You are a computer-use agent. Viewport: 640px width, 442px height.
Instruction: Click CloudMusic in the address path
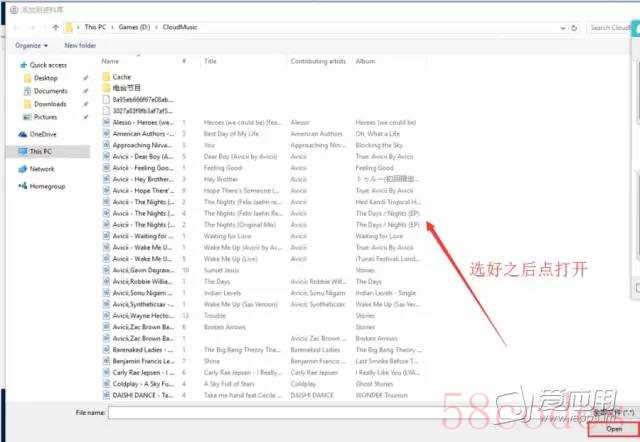click(180, 27)
